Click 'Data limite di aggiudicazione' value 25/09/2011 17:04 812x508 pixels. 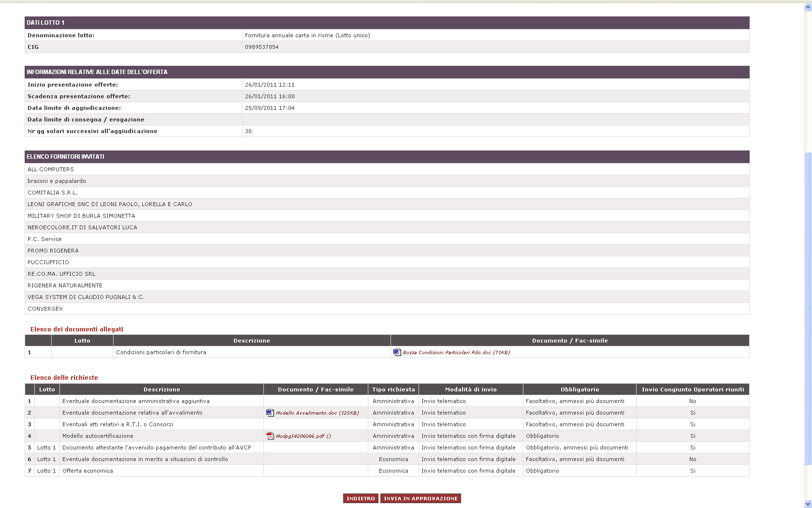coord(270,108)
